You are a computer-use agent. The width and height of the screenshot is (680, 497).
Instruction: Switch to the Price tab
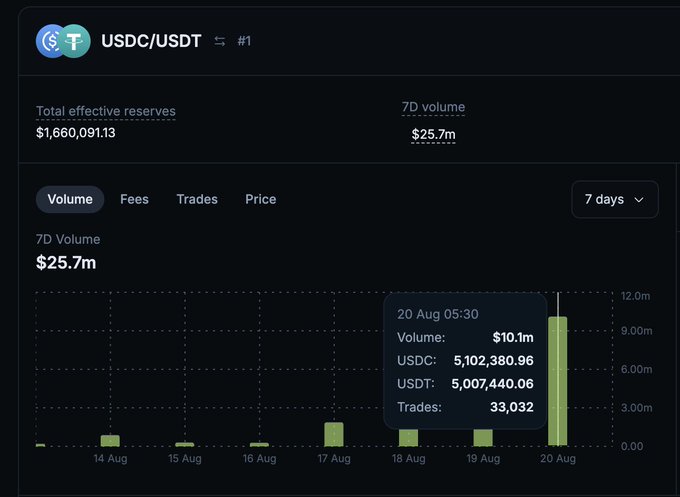[x=261, y=199]
